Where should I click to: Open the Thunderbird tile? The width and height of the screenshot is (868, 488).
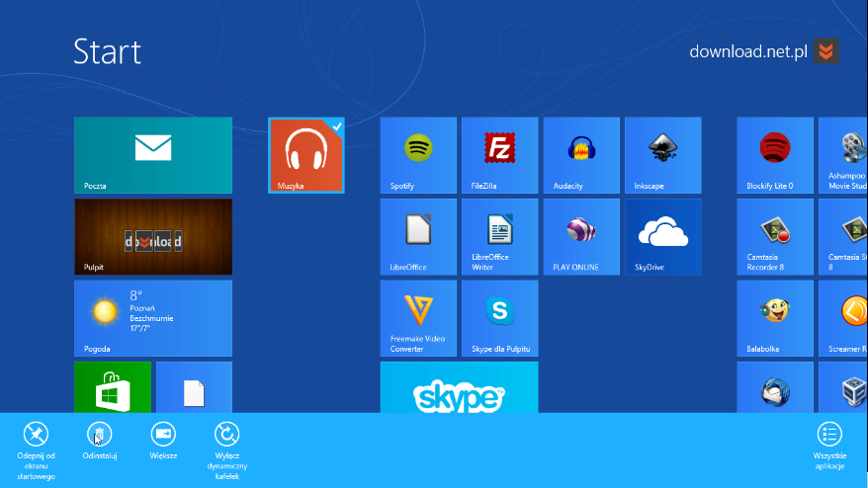[x=775, y=387]
